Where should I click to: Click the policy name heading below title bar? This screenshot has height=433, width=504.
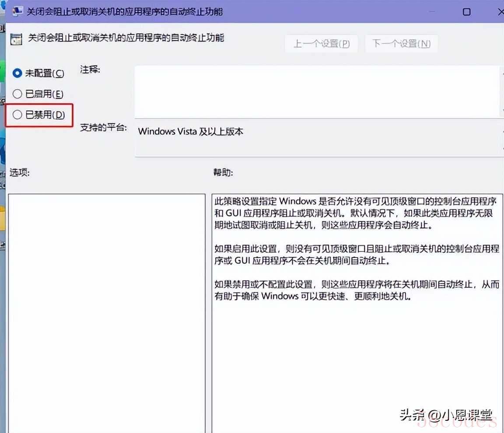pos(126,38)
